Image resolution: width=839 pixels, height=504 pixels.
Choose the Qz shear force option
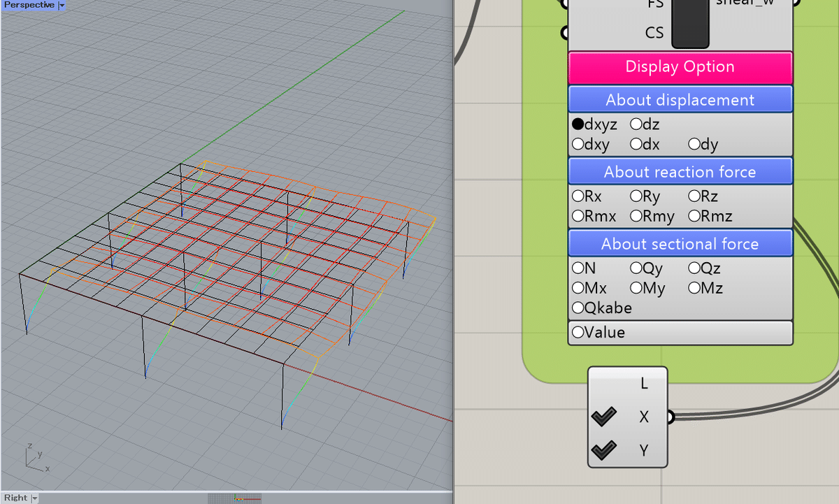point(694,268)
